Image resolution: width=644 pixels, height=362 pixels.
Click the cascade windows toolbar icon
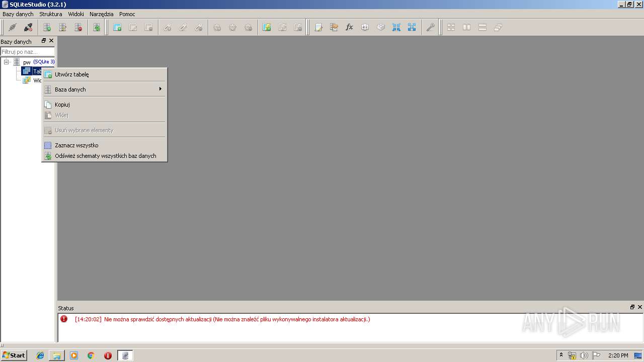pyautogui.click(x=498, y=28)
